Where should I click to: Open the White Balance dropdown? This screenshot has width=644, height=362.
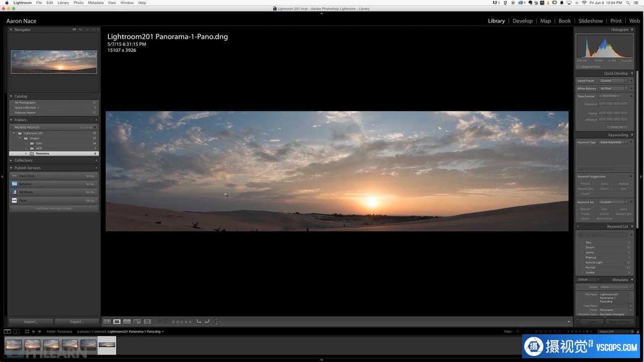(x=614, y=88)
